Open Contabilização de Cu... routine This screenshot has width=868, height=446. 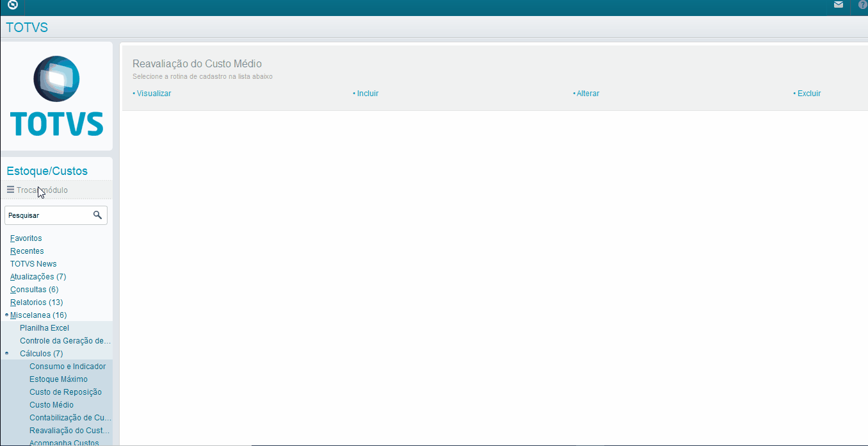coord(70,418)
